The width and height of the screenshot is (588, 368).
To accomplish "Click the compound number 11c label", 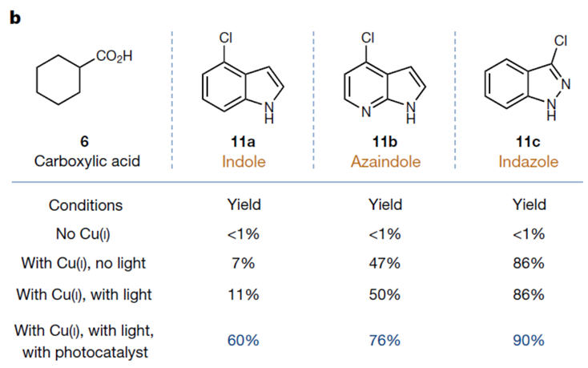I will pos(528,142).
